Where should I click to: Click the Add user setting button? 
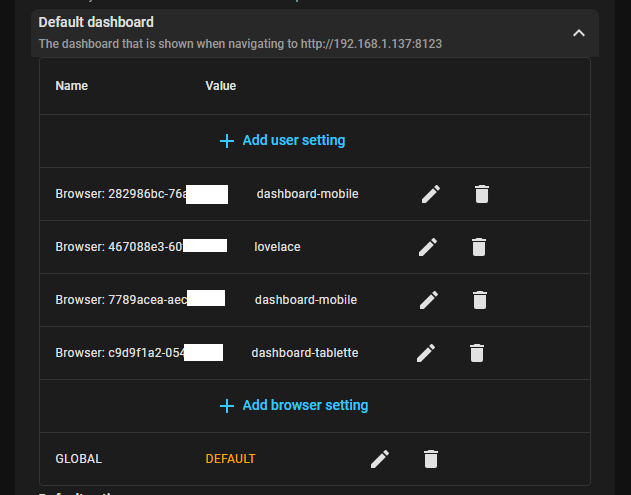click(x=293, y=141)
